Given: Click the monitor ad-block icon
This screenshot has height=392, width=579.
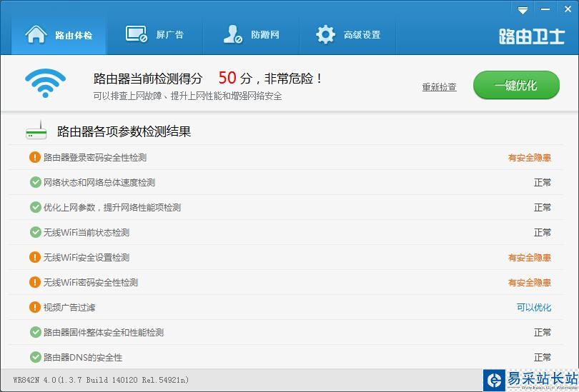Looking at the screenshot, I should coord(137,34).
